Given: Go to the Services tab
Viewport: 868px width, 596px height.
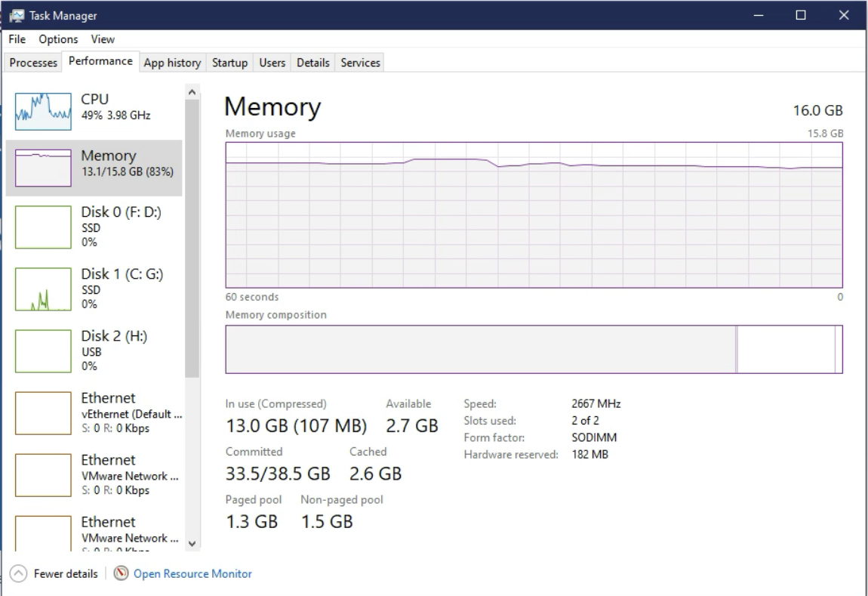Looking at the screenshot, I should pos(360,63).
